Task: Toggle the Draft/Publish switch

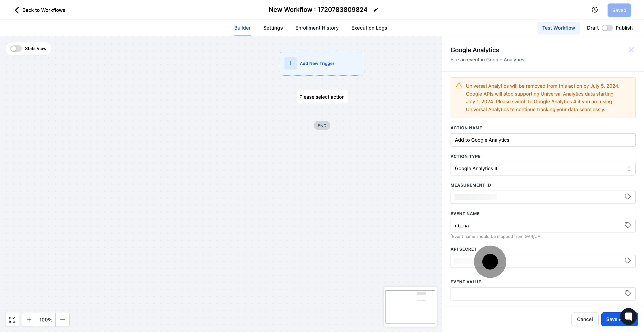Action: tap(607, 28)
